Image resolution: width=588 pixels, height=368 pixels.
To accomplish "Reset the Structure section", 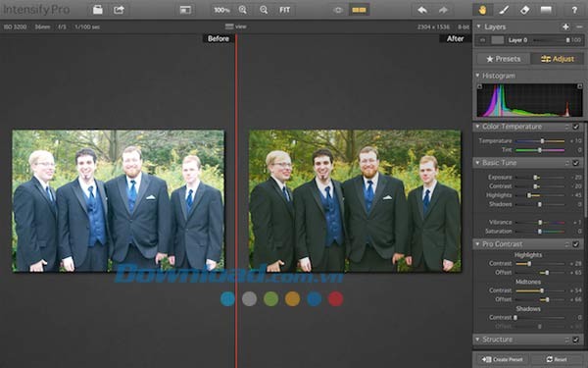I will pyautogui.click(x=567, y=340).
